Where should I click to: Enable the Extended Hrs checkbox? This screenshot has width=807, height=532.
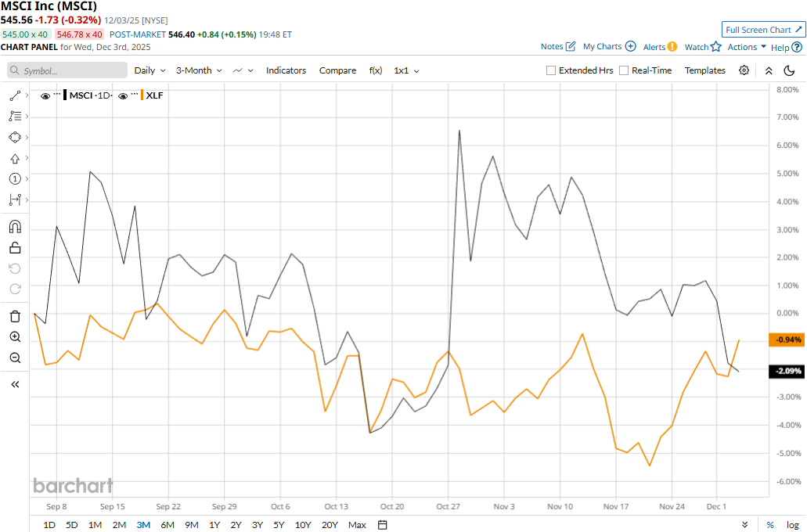[x=551, y=70]
